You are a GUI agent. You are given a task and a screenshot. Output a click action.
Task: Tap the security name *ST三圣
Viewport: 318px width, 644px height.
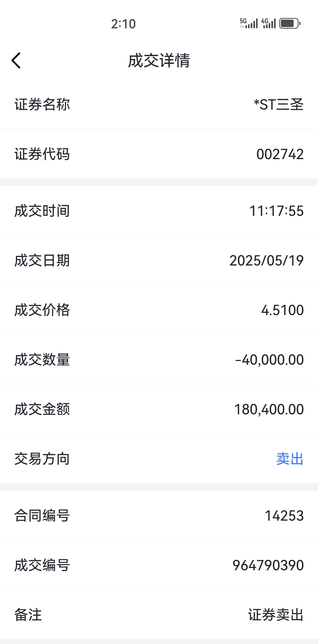pos(279,105)
